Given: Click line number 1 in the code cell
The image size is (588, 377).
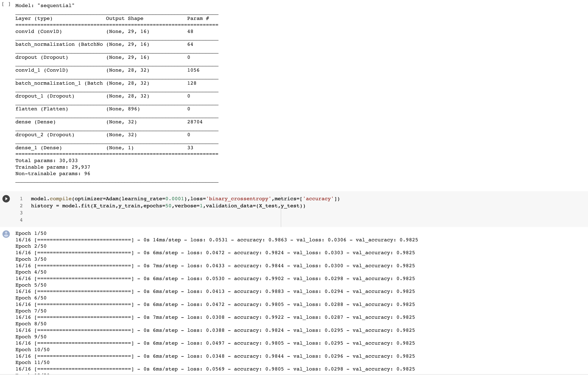Looking at the screenshot, I should pos(21,199).
